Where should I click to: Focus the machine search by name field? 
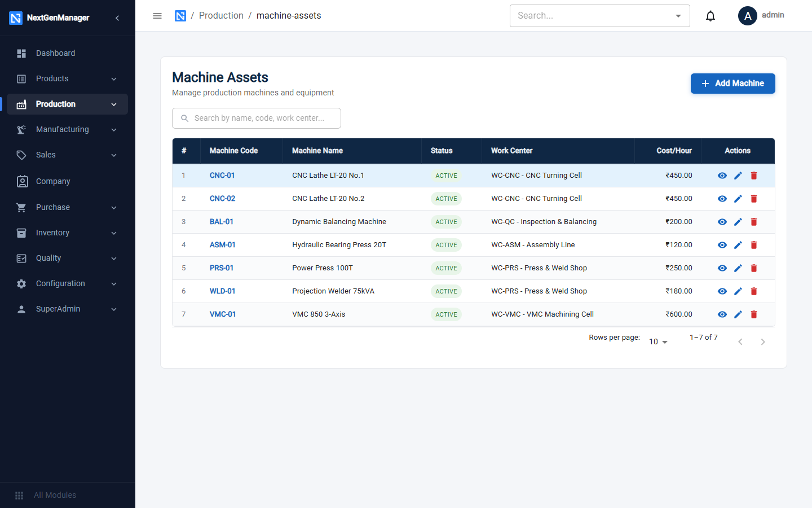pos(257,118)
